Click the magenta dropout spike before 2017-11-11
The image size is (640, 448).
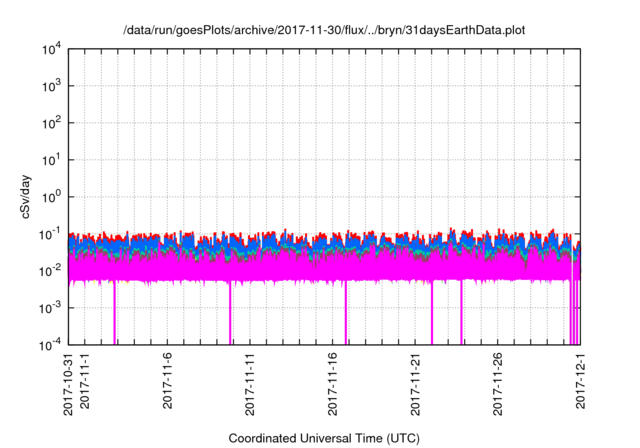pos(230,313)
